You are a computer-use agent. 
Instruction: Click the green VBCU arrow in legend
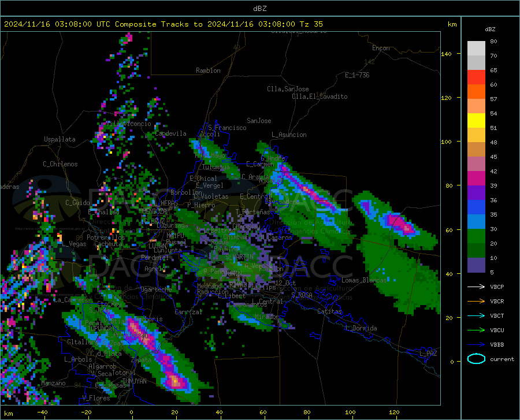[x=476, y=330]
